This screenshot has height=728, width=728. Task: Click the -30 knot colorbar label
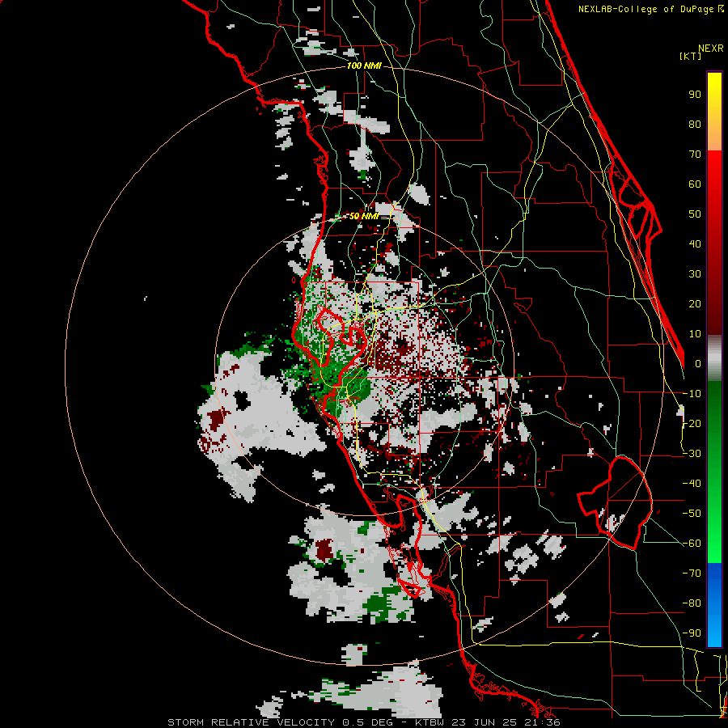point(692,454)
